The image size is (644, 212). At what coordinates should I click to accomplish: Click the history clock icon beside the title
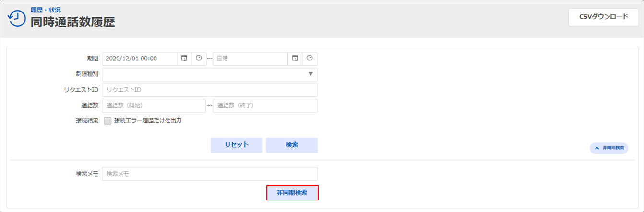(16, 18)
